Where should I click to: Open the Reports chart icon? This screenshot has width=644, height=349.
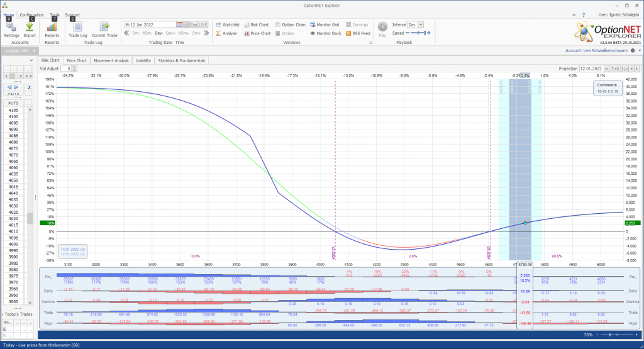click(x=52, y=27)
